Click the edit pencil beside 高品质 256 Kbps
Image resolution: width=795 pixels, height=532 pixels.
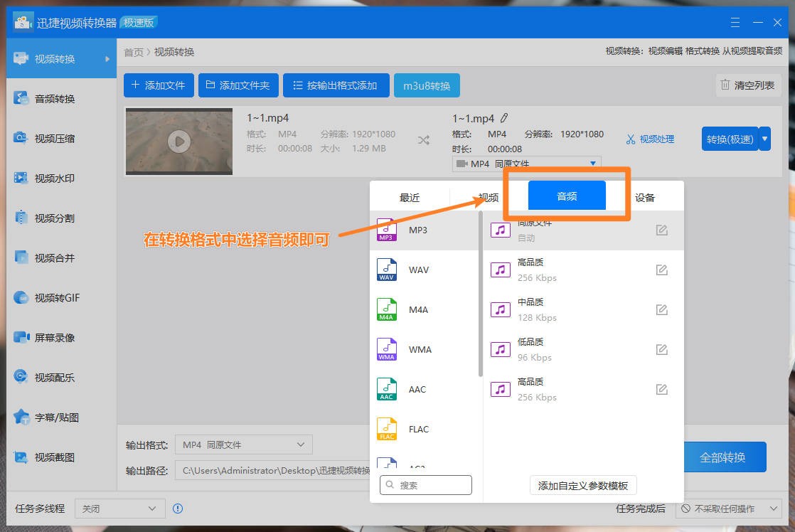coord(662,270)
